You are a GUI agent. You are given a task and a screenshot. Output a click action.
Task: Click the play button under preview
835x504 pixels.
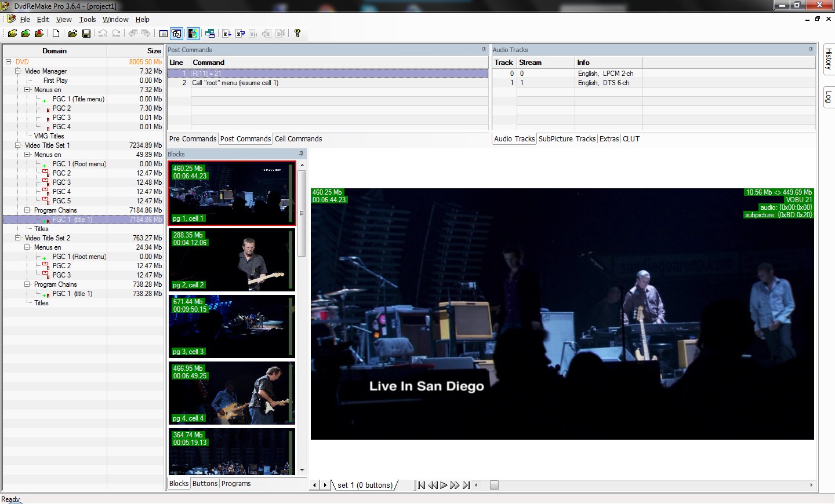coord(444,485)
